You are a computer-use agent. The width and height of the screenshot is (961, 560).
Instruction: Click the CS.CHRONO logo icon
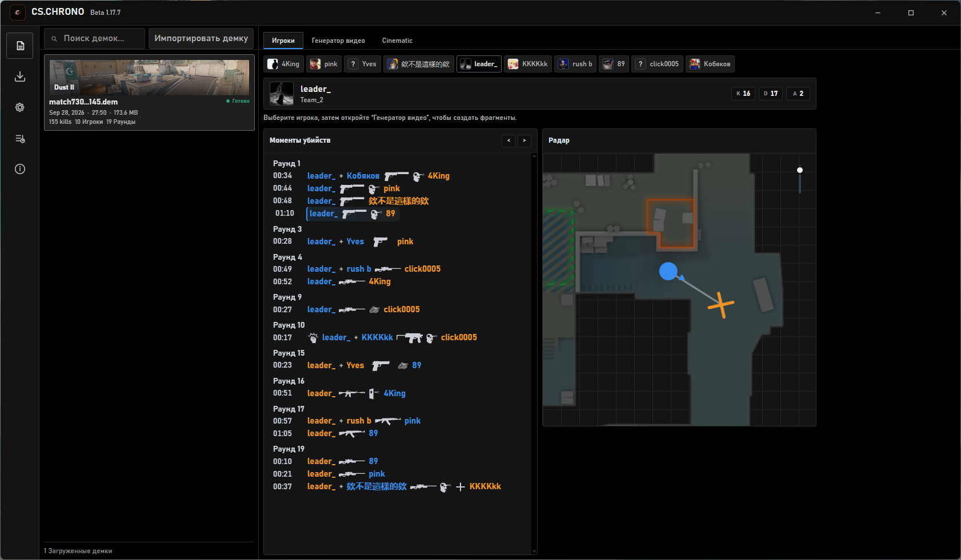click(x=18, y=13)
